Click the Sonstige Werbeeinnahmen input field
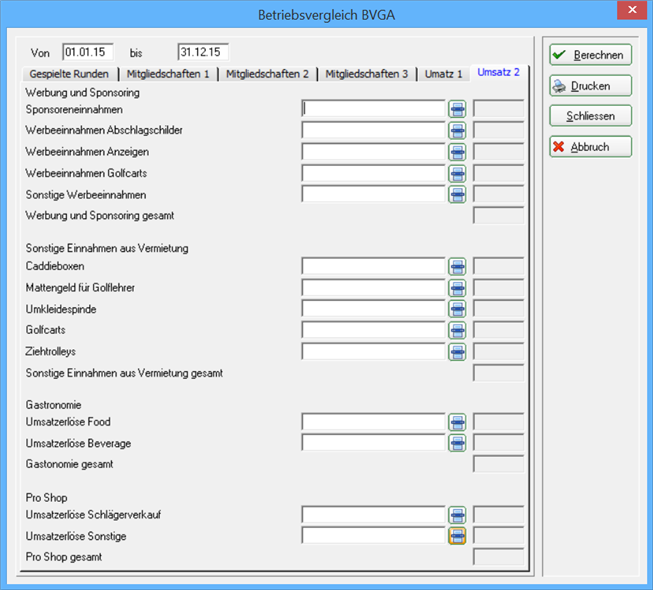The image size is (653, 590). click(x=374, y=194)
